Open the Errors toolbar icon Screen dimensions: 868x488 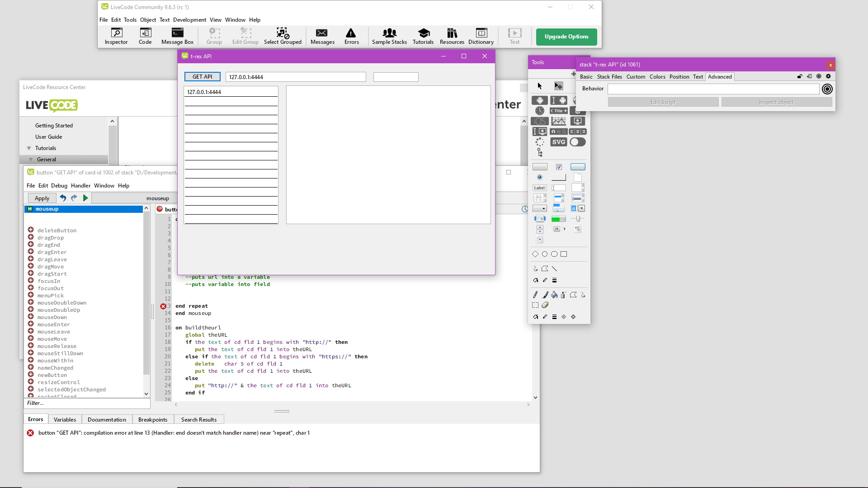351,36
